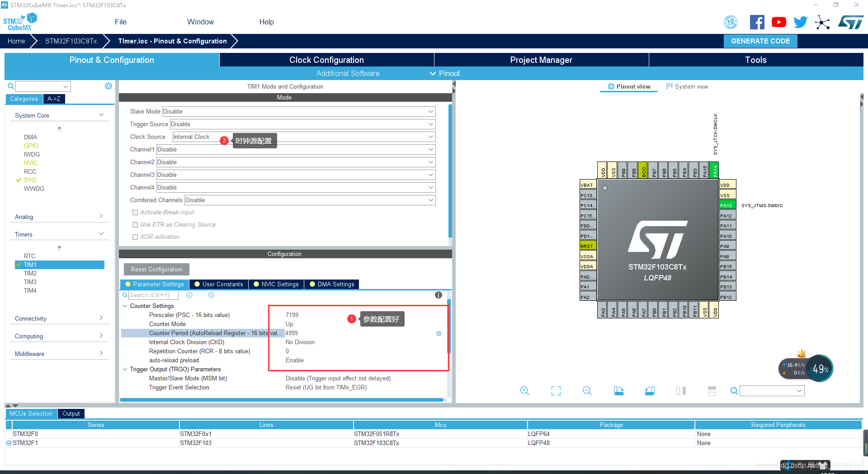Switch to Project Manager tab
Screen dimensions: 868x474
[x=541, y=60]
